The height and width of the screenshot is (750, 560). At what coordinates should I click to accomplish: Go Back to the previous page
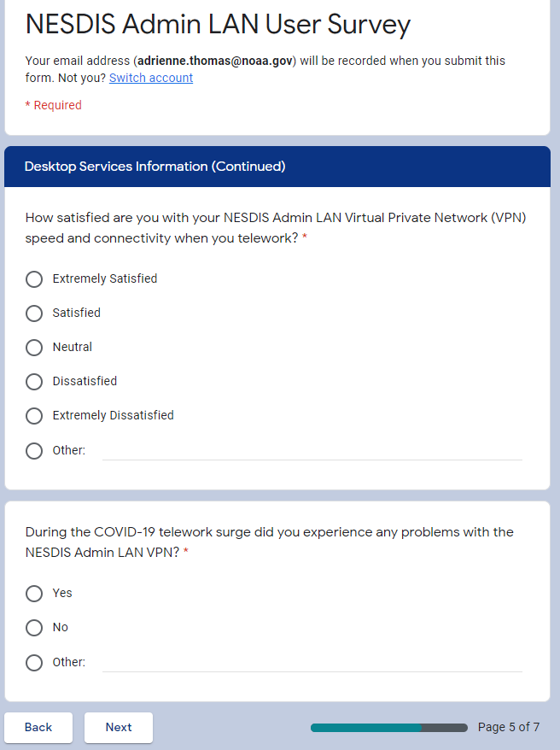point(38,728)
